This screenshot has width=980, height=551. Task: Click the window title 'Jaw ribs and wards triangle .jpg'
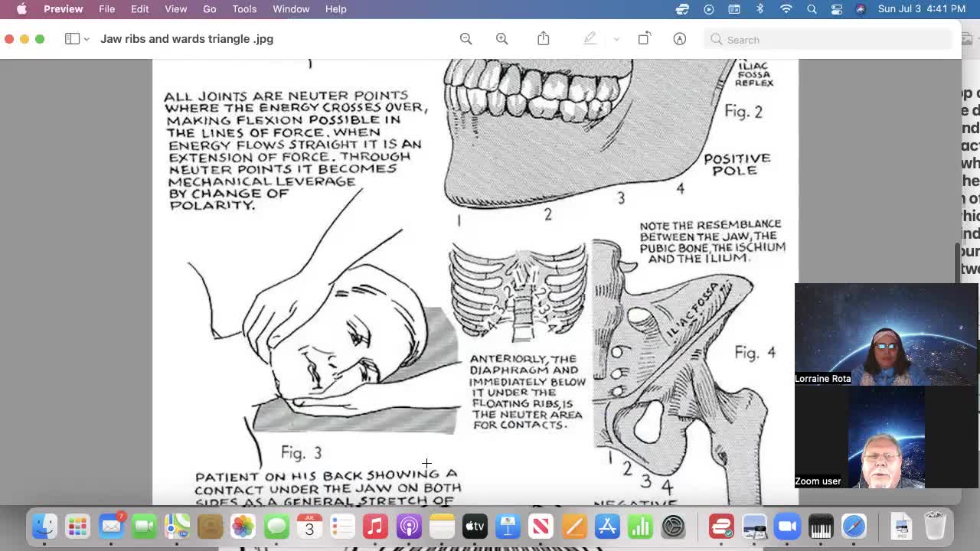(x=187, y=39)
